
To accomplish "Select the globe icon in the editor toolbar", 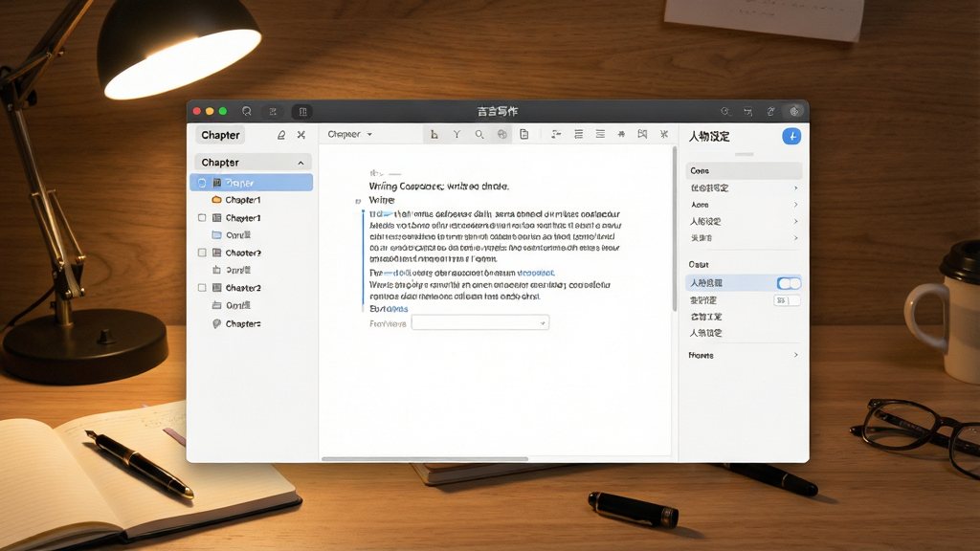I will pos(501,134).
